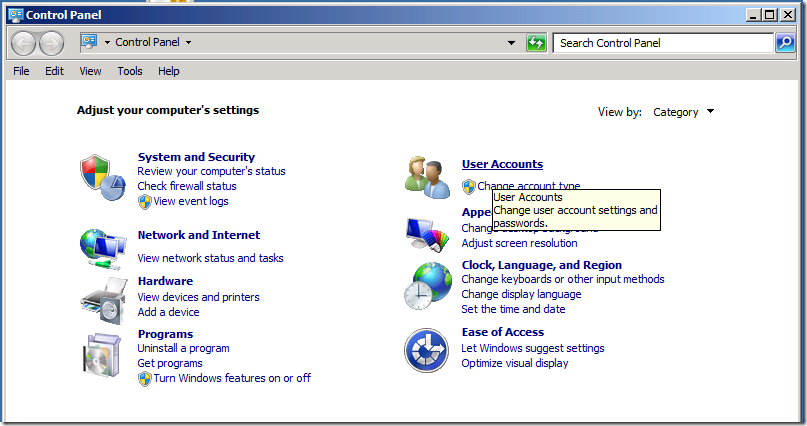The image size is (807, 426).
Task: Click the Clock, Language, and Region globe icon
Action: tap(428, 286)
